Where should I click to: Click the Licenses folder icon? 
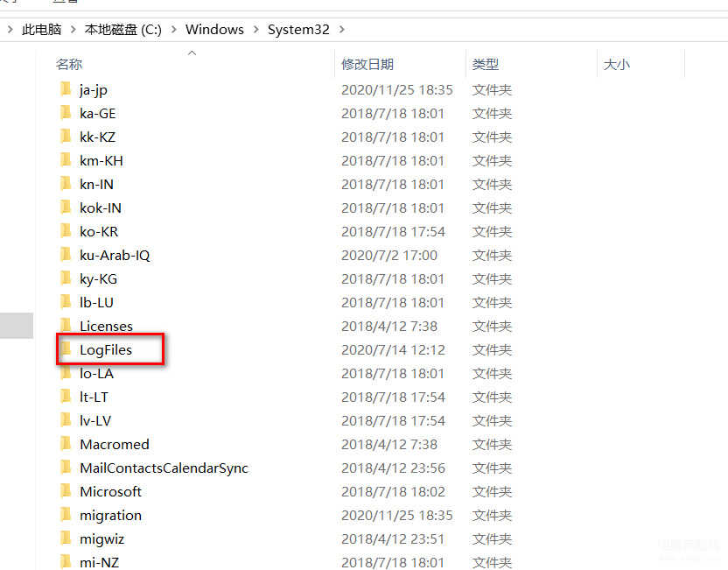(66, 325)
